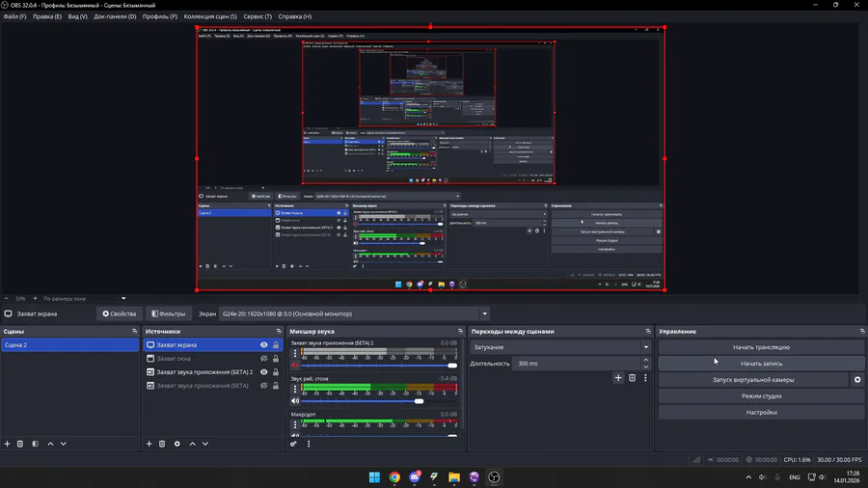
Task: Toggle lock on Захват экрана source
Action: point(276,344)
